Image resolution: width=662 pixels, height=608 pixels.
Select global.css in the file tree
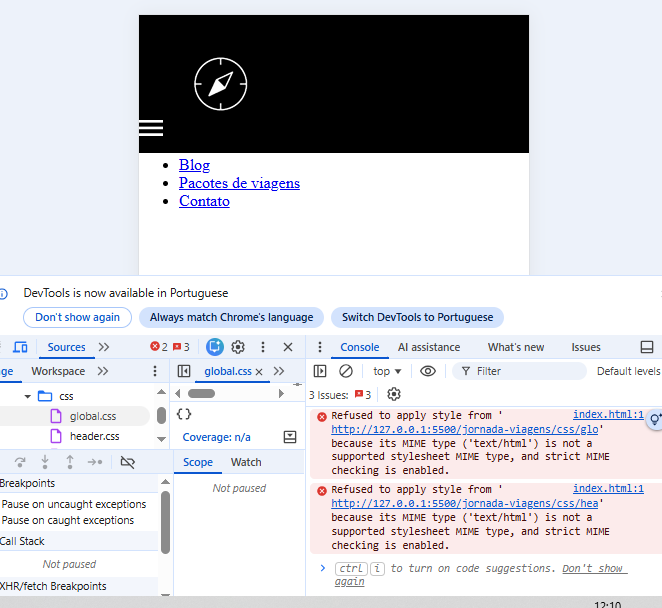point(93,416)
